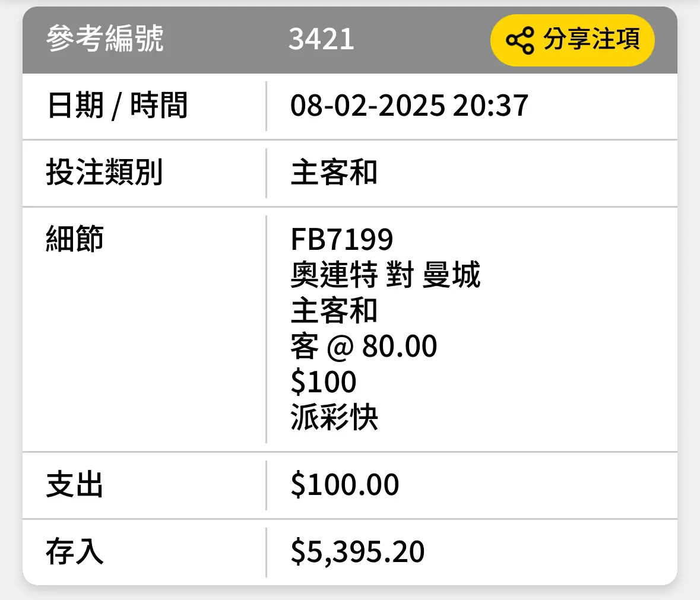Click the 派彩快 text

pyautogui.click(x=334, y=417)
